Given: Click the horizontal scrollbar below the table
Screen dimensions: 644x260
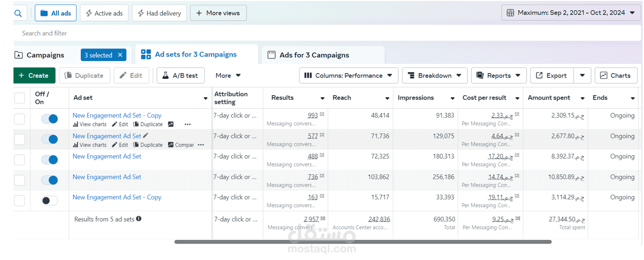Looking at the screenshot, I should 363,242.
